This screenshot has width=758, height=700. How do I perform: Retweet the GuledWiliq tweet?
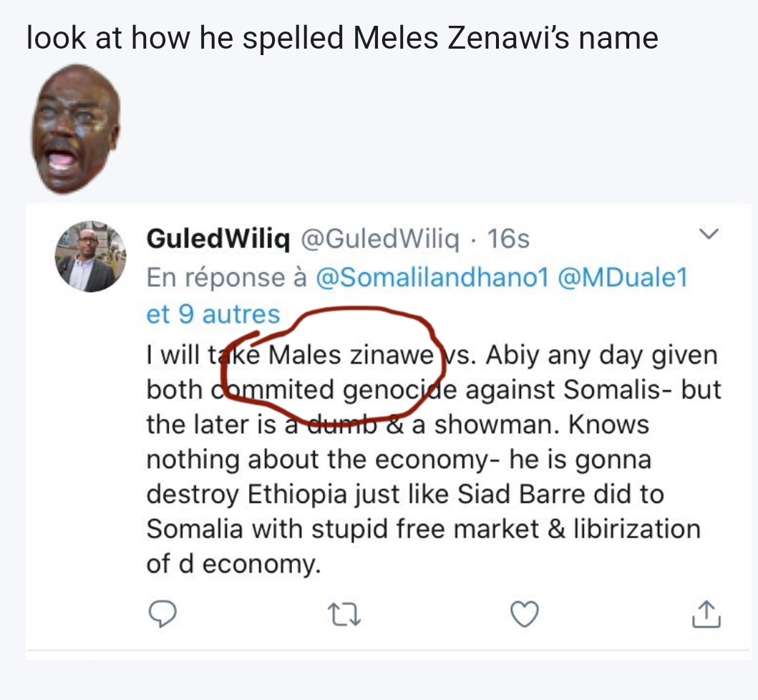point(343,614)
